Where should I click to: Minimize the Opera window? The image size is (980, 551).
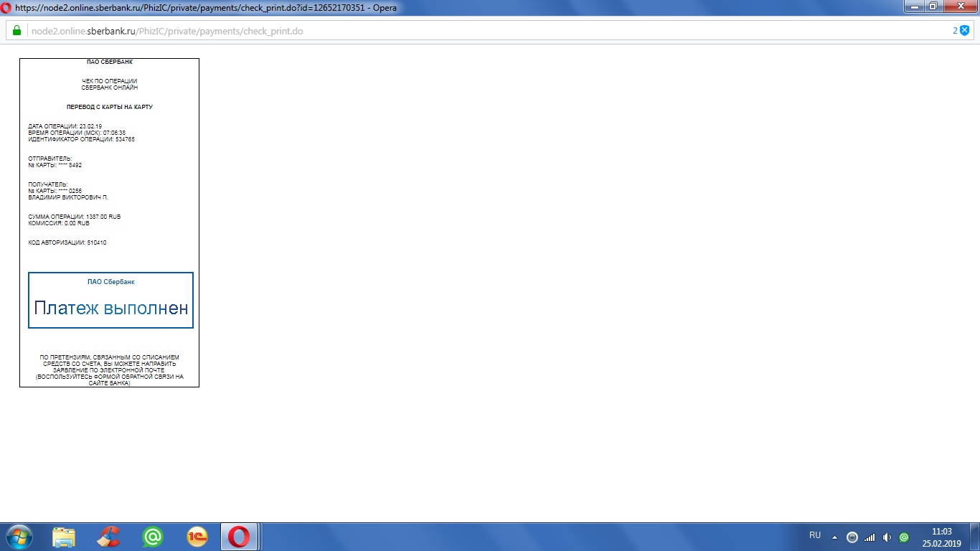tap(914, 6)
